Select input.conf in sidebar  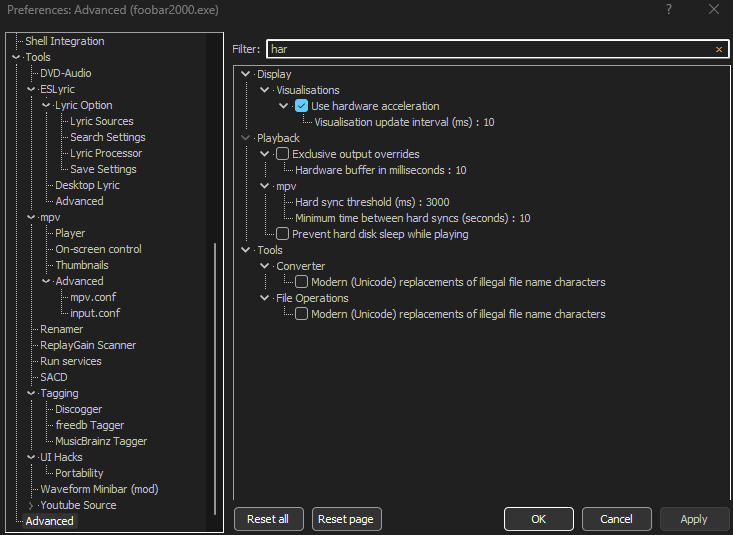pyautogui.click(x=95, y=313)
